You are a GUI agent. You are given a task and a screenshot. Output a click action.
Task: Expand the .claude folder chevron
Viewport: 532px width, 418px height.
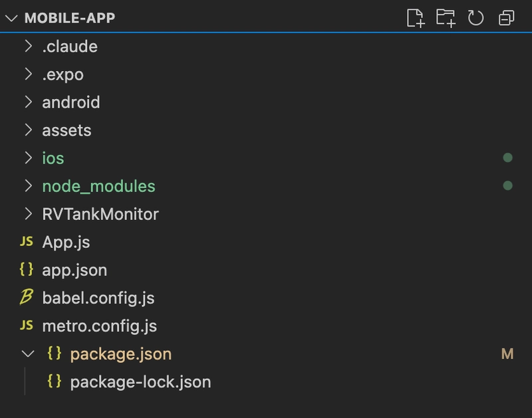click(x=28, y=47)
